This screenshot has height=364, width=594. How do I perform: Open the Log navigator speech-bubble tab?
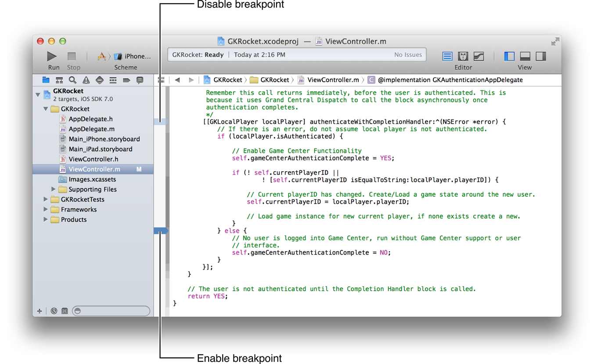[140, 80]
